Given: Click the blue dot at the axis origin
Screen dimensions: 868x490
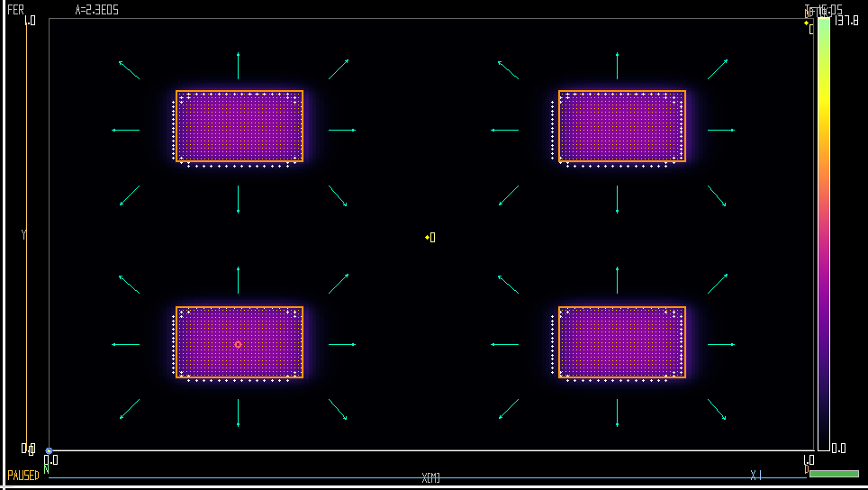Looking at the screenshot, I should 49,450.
